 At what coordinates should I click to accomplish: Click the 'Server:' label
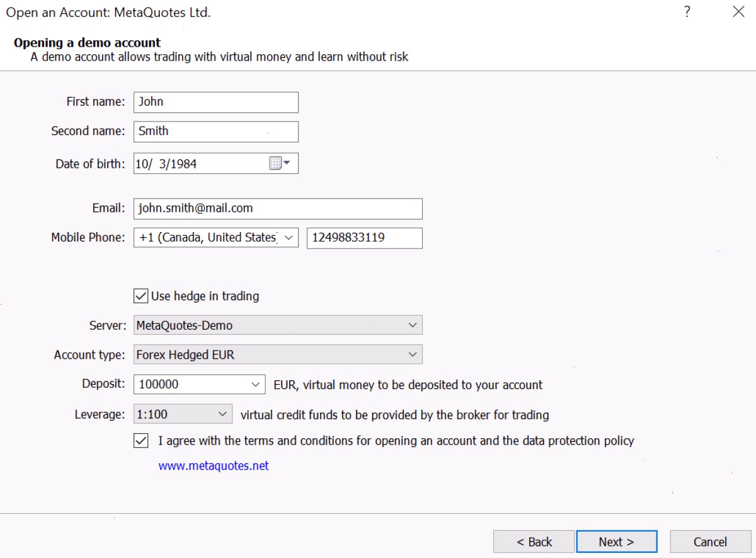pos(108,326)
